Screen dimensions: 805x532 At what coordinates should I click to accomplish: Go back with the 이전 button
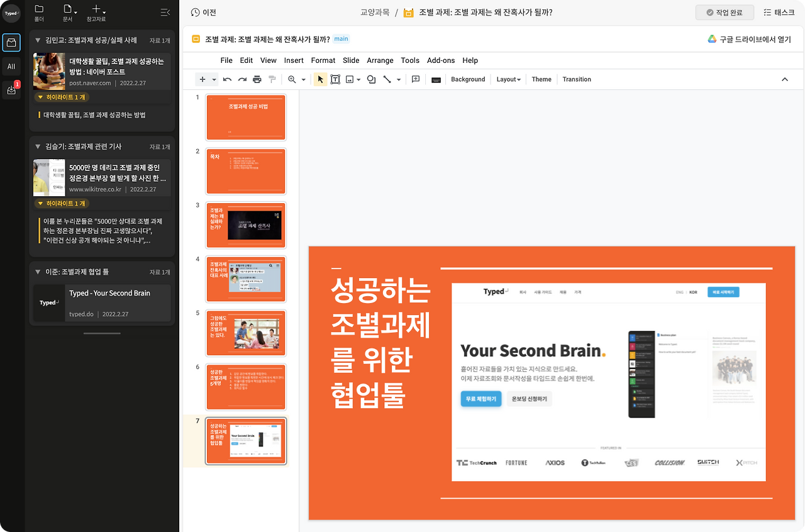point(204,12)
